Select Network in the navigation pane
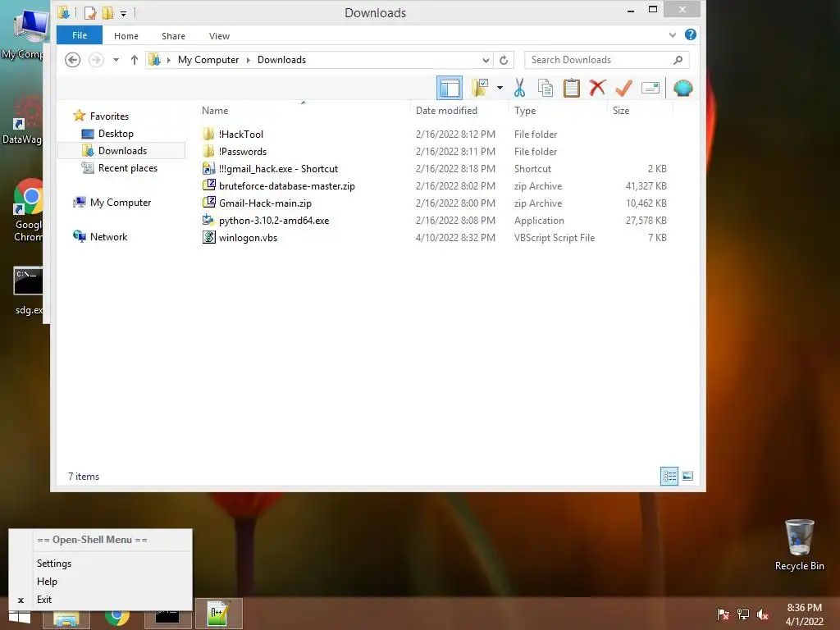The height and width of the screenshot is (630, 840). click(x=108, y=237)
